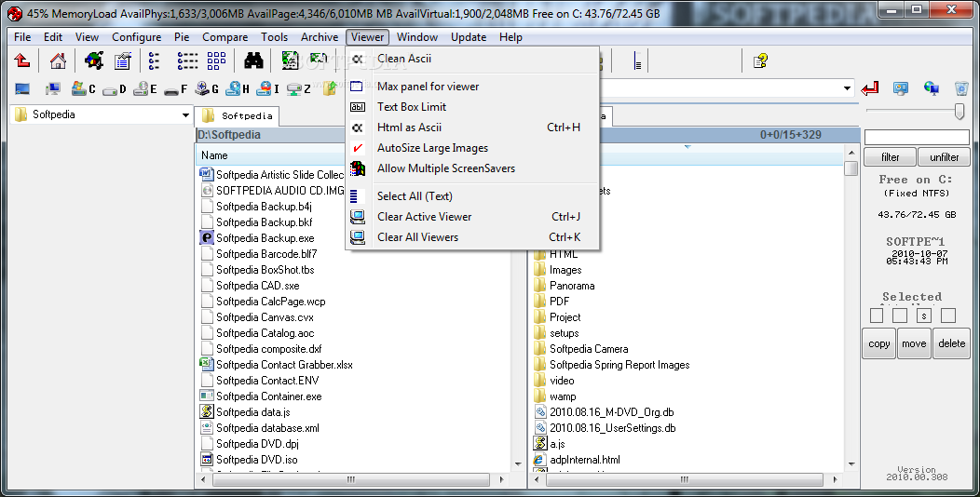The height and width of the screenshot is (497, 980).
Task: Toggle the 's' Selected checkbox
Action: [x=924, y=316]
